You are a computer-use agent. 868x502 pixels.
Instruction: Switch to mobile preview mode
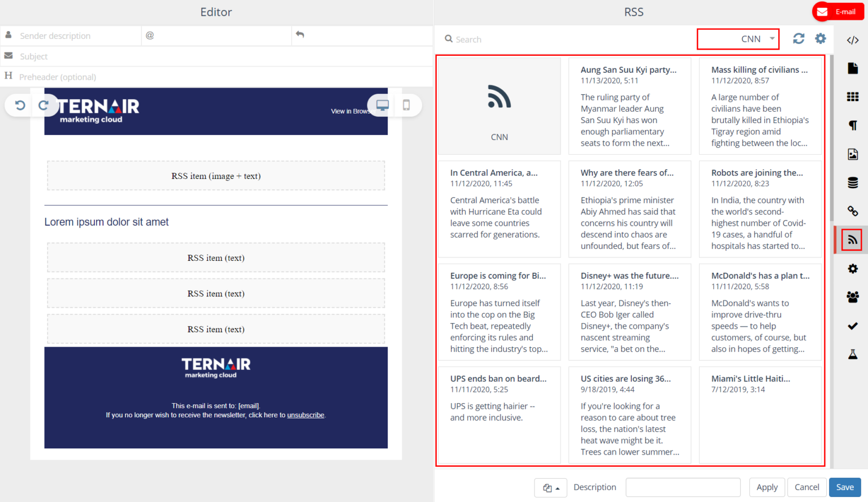(x=406, y=106)
